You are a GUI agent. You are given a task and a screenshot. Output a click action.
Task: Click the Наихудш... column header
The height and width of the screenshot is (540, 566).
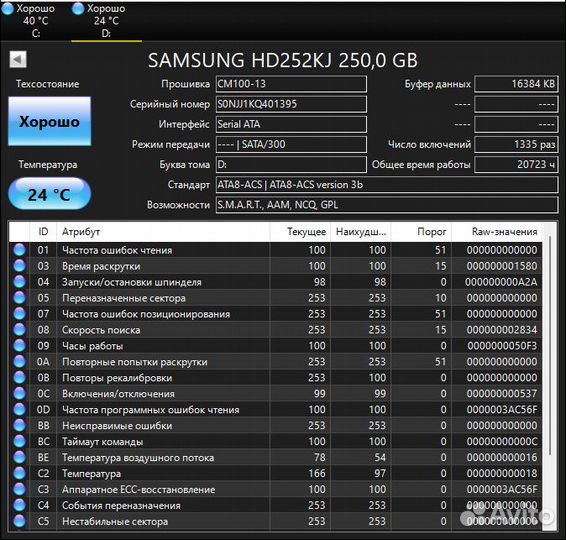click(361, 232)
